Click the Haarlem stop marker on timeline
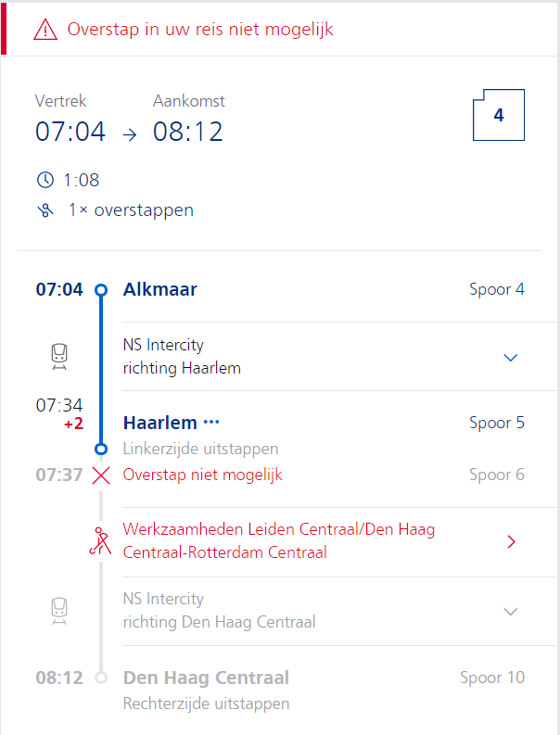 click(101, 449)
